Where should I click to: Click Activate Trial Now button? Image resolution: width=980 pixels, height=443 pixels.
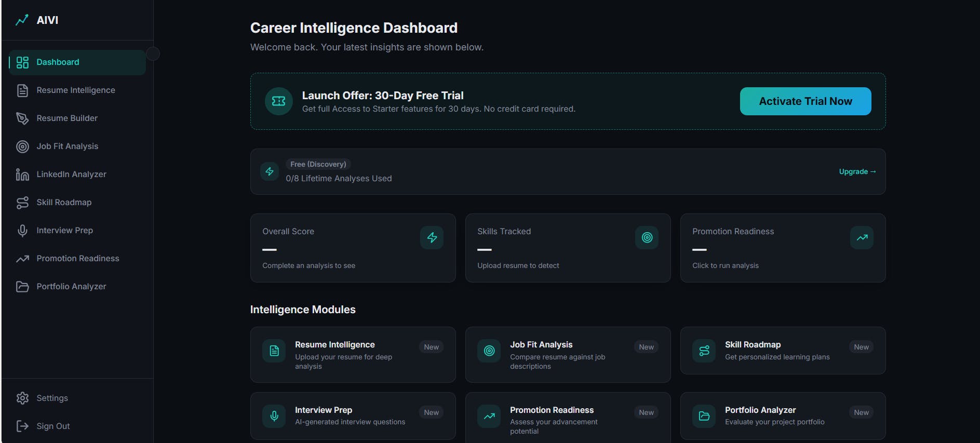pos(806,101)
